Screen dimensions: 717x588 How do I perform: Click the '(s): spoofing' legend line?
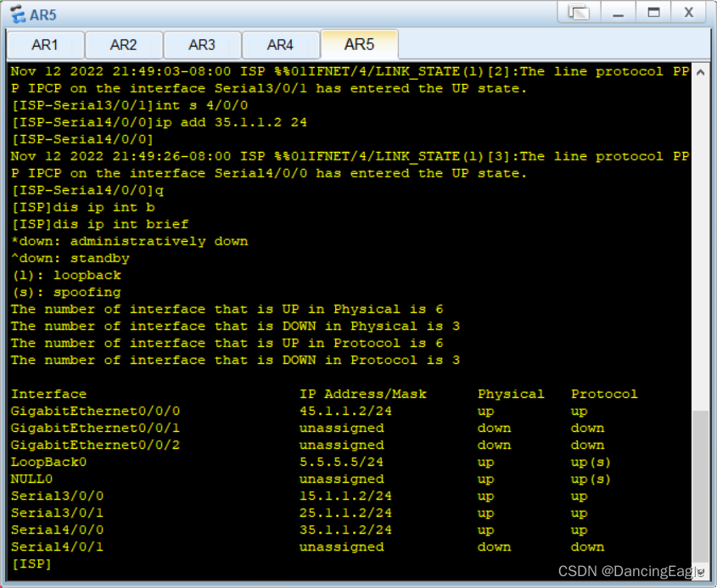coord(66,292)
